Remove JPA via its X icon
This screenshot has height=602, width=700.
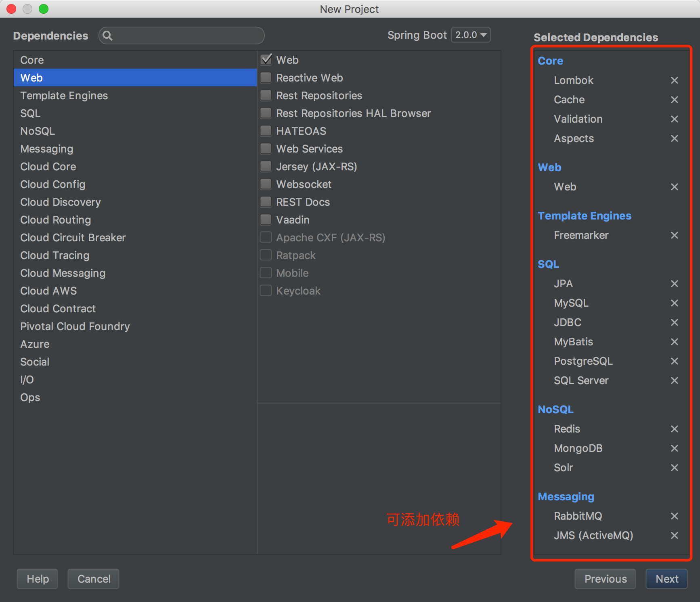tap(674, 284)
